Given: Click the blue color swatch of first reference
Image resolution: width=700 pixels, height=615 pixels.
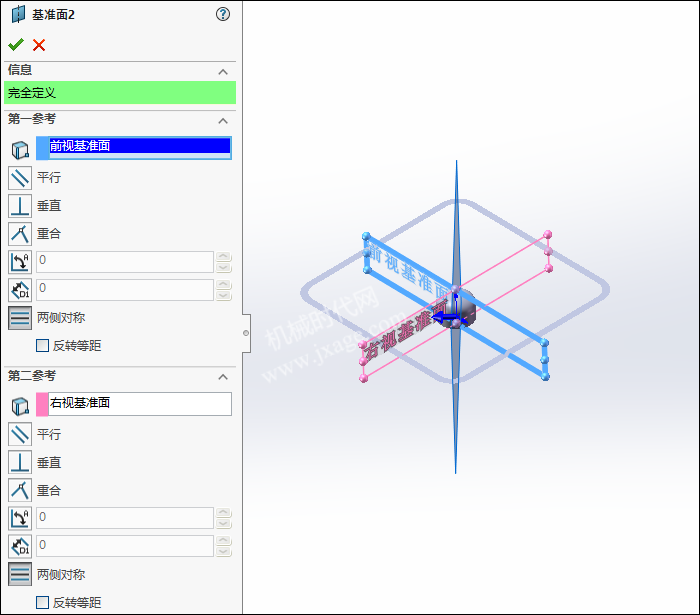Looking at the screenshot, I should pos(42,148).
